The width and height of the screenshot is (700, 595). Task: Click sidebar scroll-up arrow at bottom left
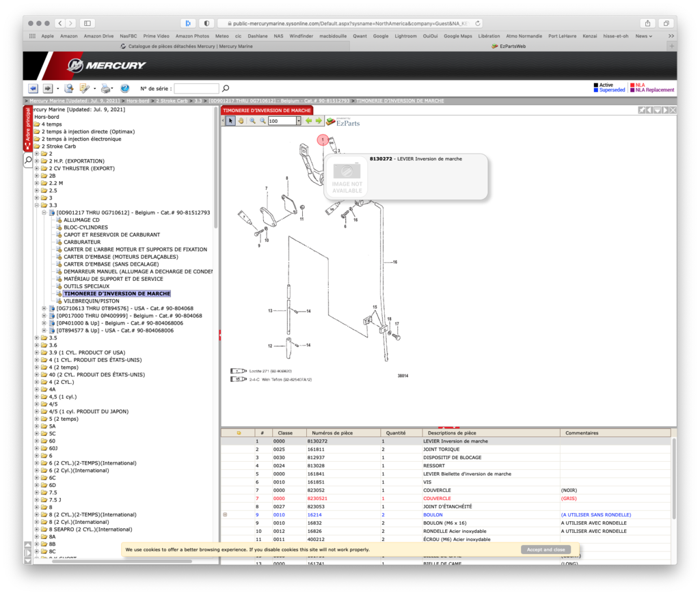[27, 544]
